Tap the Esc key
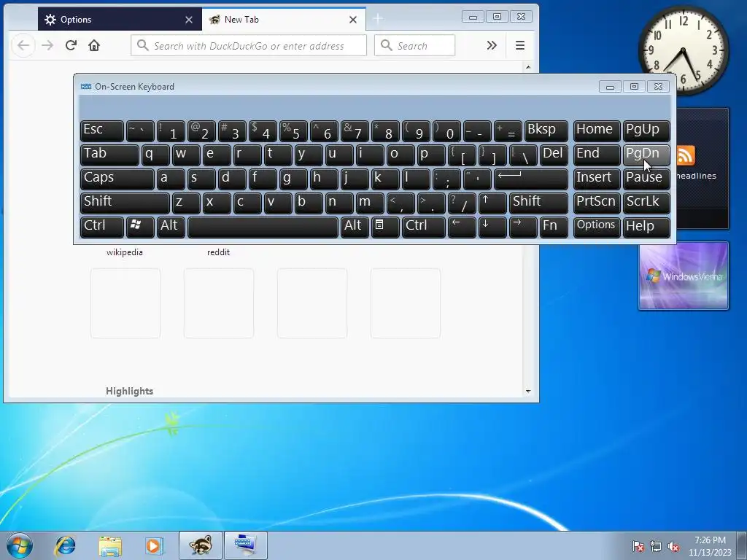 pyautogui.click(x=102, y=131)
